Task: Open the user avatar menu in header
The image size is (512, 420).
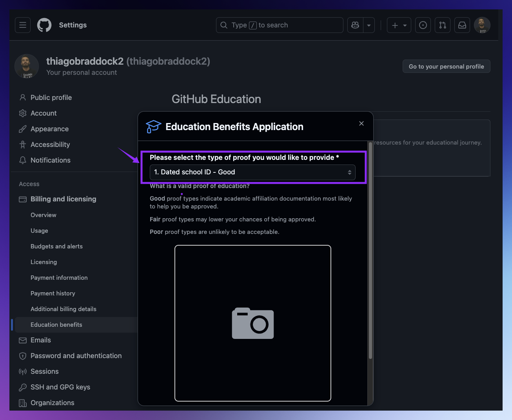Action: (482, 25)
